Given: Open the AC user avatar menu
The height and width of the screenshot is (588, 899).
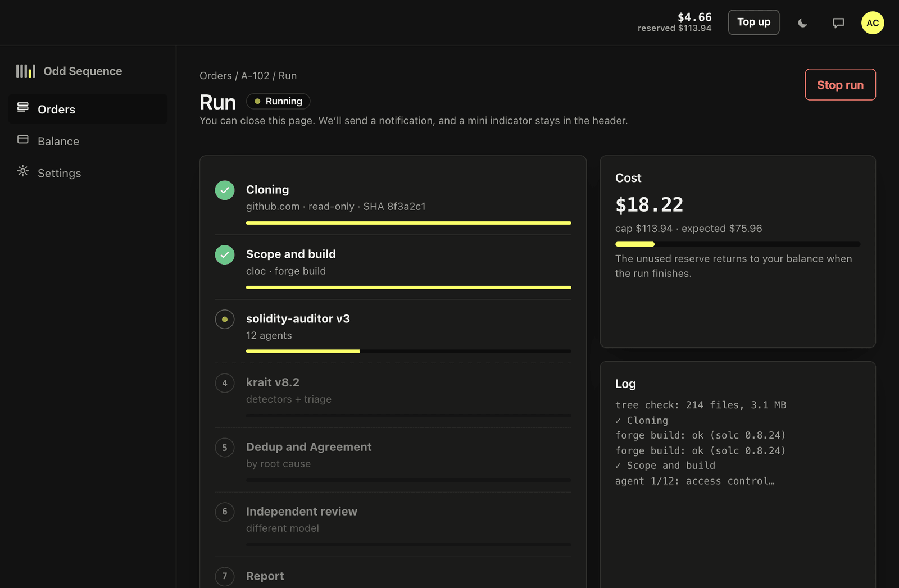Looking at the screenshot, I should click(873, 23).
